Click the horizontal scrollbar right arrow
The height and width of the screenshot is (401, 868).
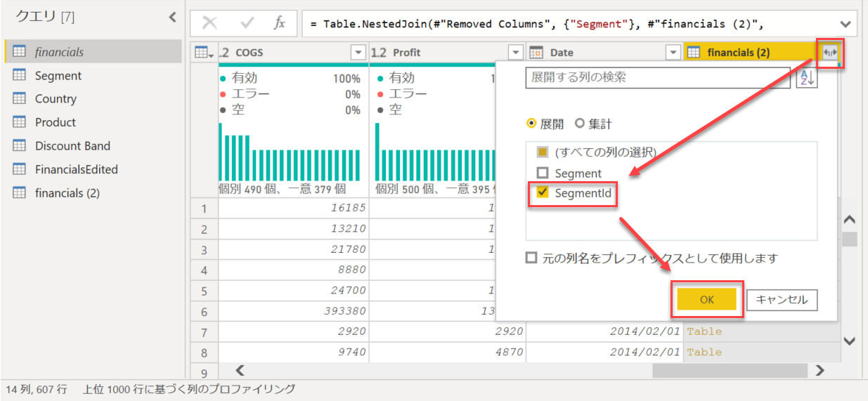click(820, 369)
